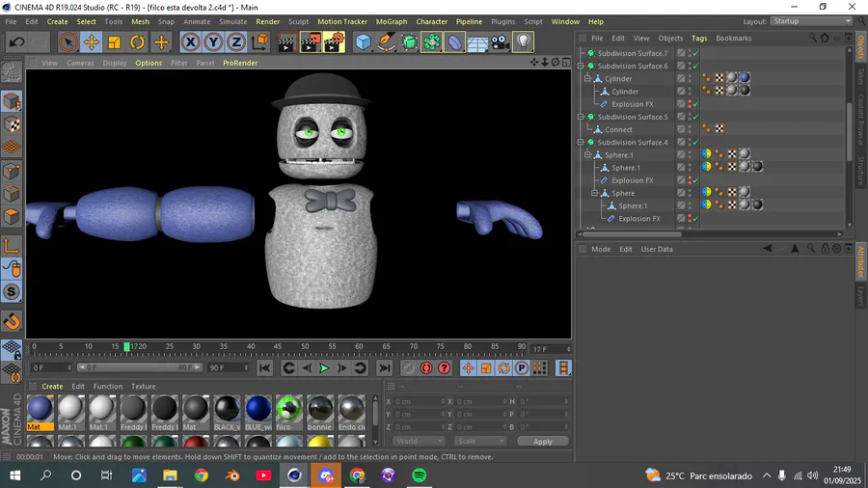Select the filco eye material swatch
This screenshot has width=868, height=488.
coord(289,413)
